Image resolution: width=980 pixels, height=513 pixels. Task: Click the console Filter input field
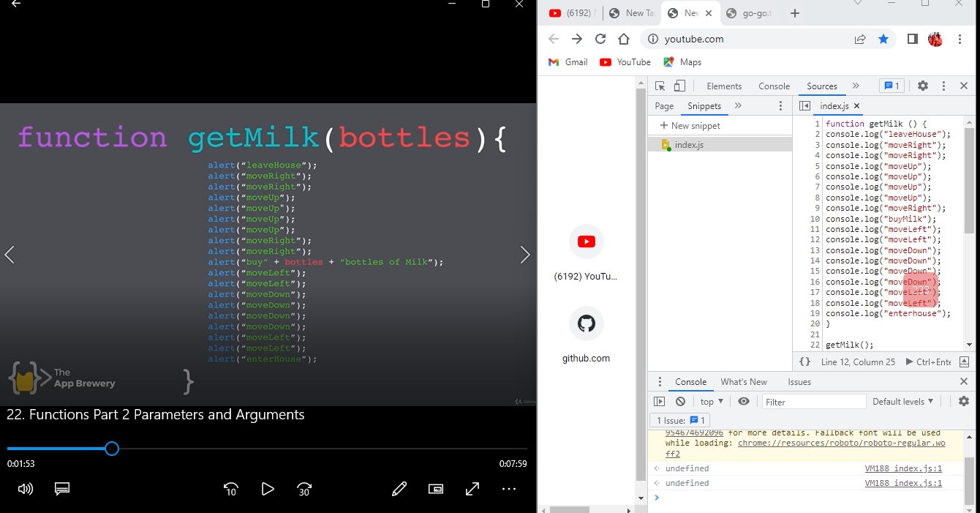click(813, 402)
